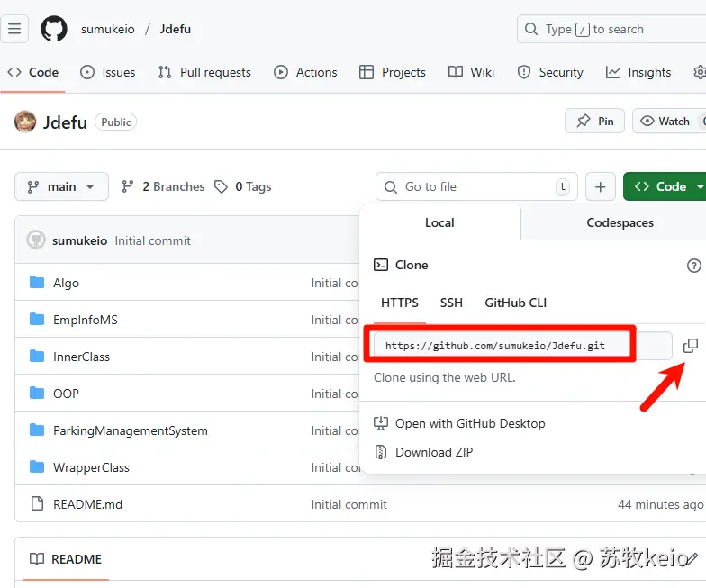Download the repository ZIP

pos(423,452)
